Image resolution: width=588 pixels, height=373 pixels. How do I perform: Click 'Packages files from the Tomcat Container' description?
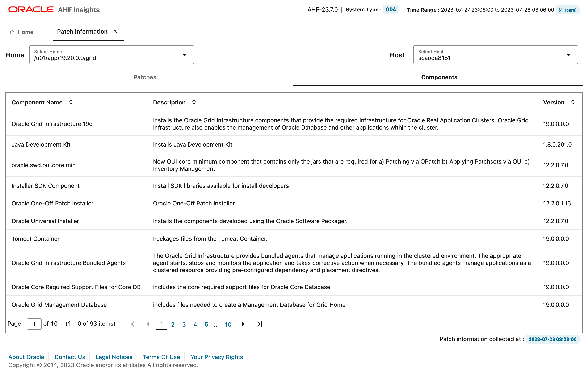click(210, 239)
